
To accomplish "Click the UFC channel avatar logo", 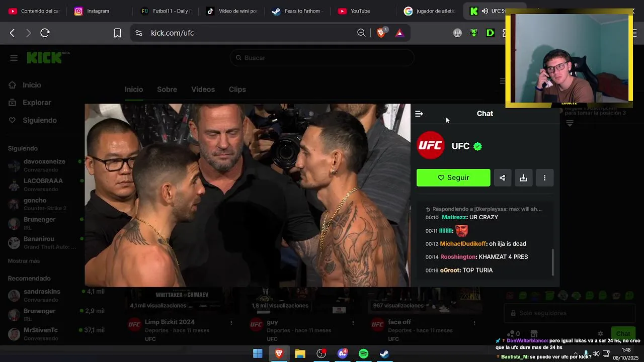I will pos(431,145).
